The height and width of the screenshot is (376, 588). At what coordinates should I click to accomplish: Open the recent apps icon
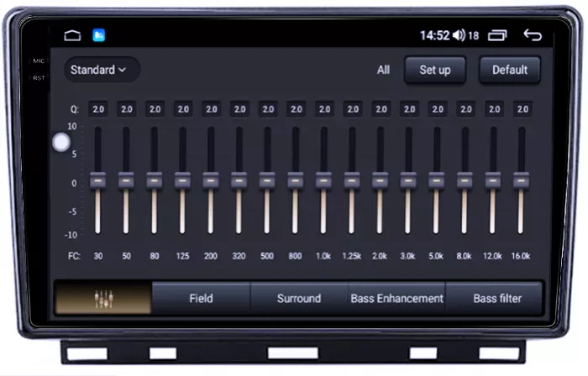click(x=497, y=35)
